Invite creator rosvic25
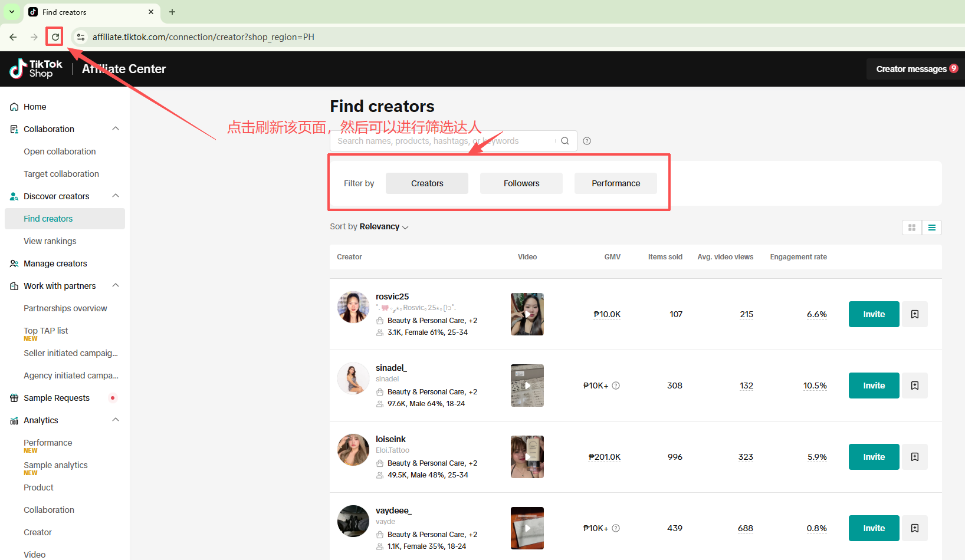Screen dimensions: 965x560 pos(874,314)
